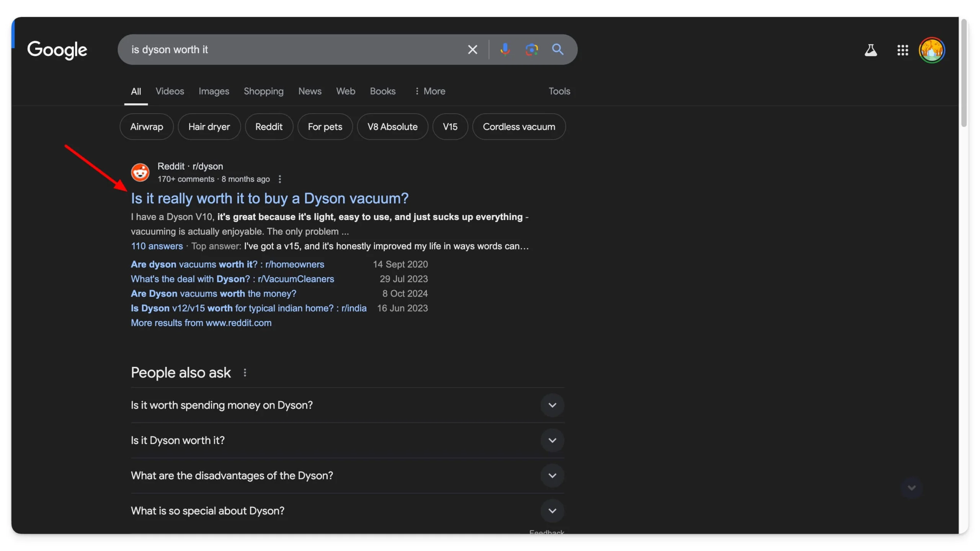This screenshot has height=551, width=980.
Task: Open 'What's the deal with Dyson?' link
Action: (232, 279)
